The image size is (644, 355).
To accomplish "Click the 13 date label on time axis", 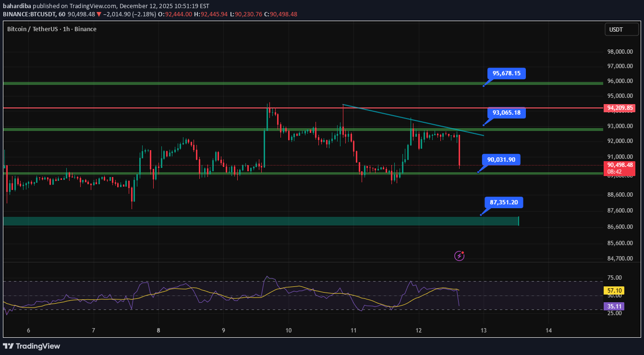I will [x=483, y=331].
